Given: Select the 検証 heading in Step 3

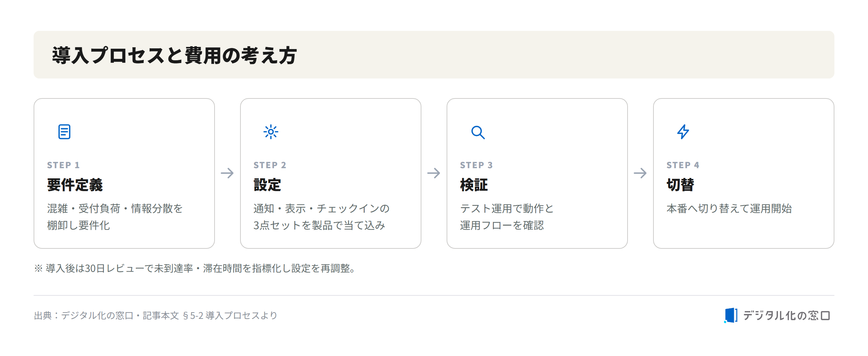Looking at the screenshot, I should coord(474,185).
